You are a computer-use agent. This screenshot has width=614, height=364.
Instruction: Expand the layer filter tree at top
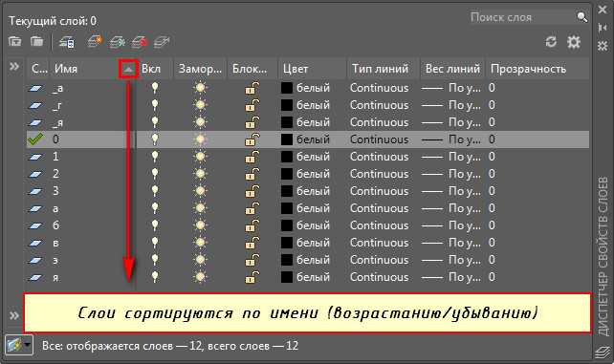(x=14, y=67)
